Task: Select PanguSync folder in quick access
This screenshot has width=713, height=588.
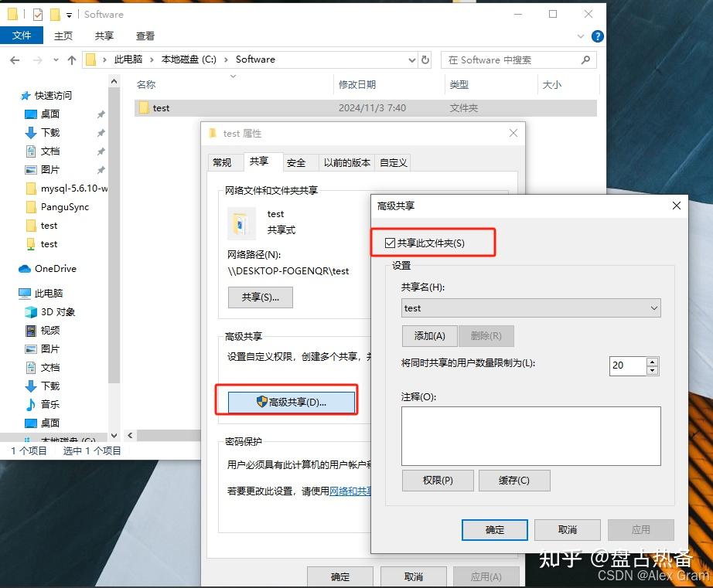Action: click(64, 207)
